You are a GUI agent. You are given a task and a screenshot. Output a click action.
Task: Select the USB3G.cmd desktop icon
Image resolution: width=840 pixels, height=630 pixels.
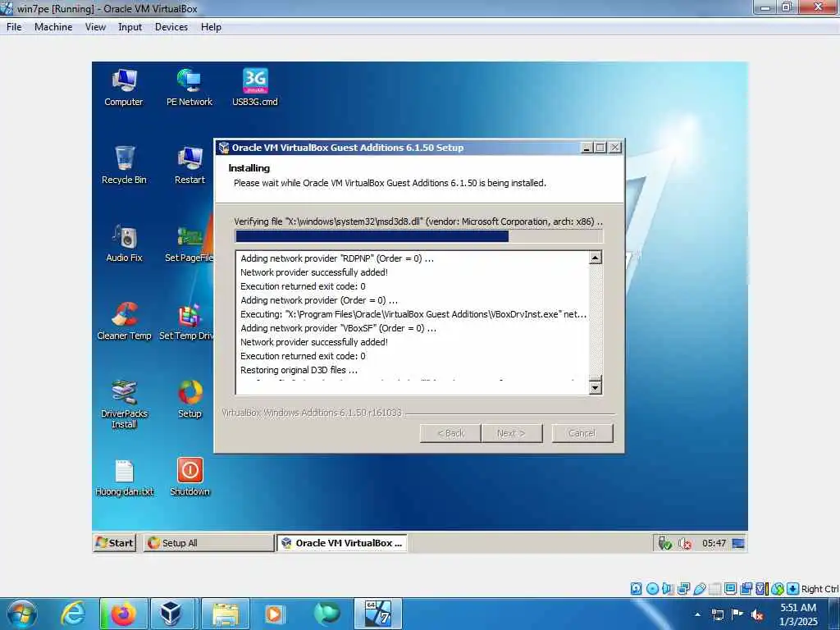[255, 87]
